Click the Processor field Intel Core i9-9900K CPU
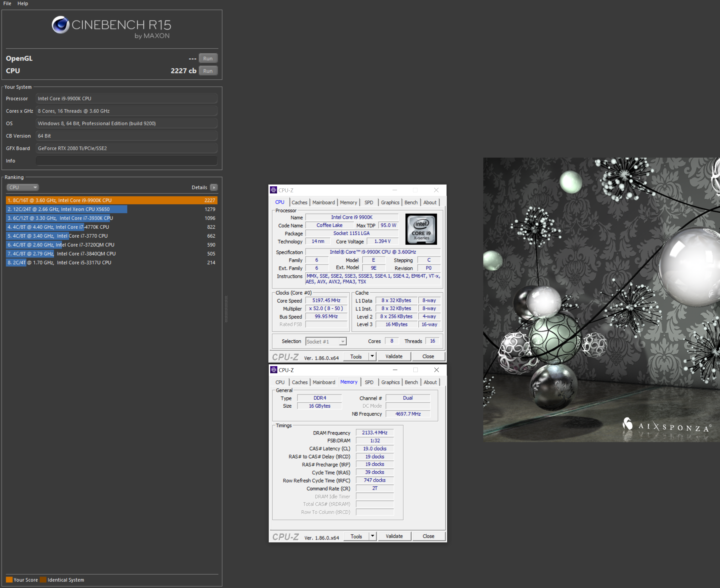Image resolution: width=720 pixels, height=588 pixels. click(127, 99)
